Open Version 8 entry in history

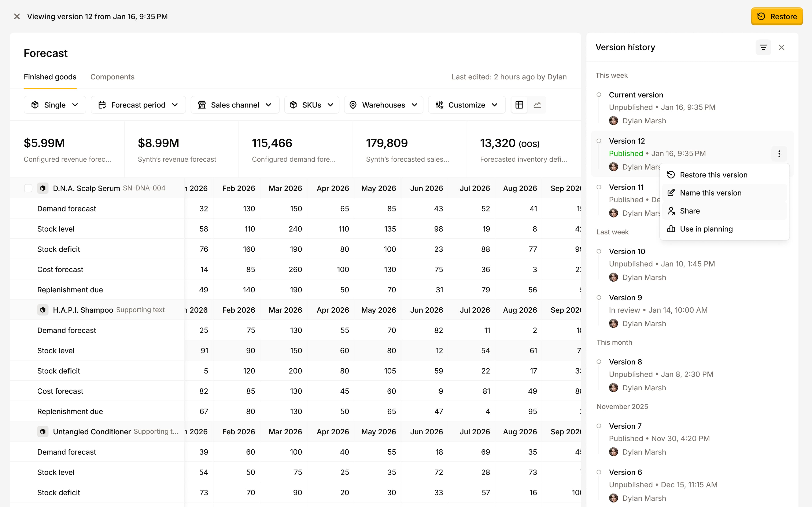tap(625, 362)
